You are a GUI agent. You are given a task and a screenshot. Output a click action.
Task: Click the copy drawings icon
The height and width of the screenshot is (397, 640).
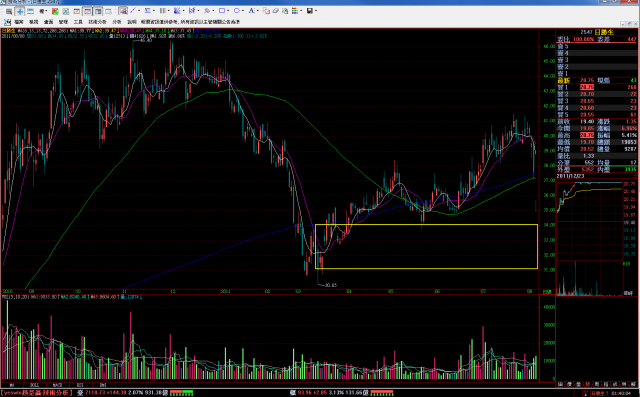[x=266, y=11]
